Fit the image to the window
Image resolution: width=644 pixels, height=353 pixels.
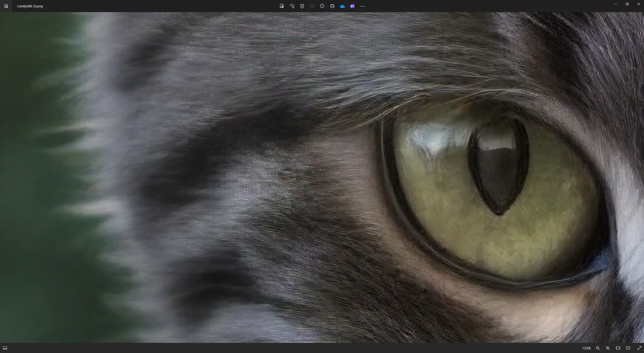pos(618,348)
